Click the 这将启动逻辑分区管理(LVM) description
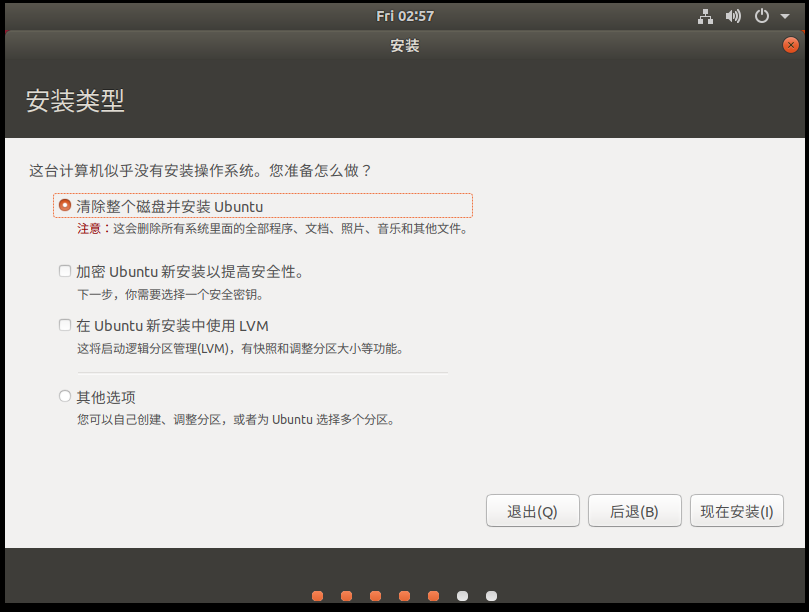The image size is (809, 612). click(x=240, y=349)
